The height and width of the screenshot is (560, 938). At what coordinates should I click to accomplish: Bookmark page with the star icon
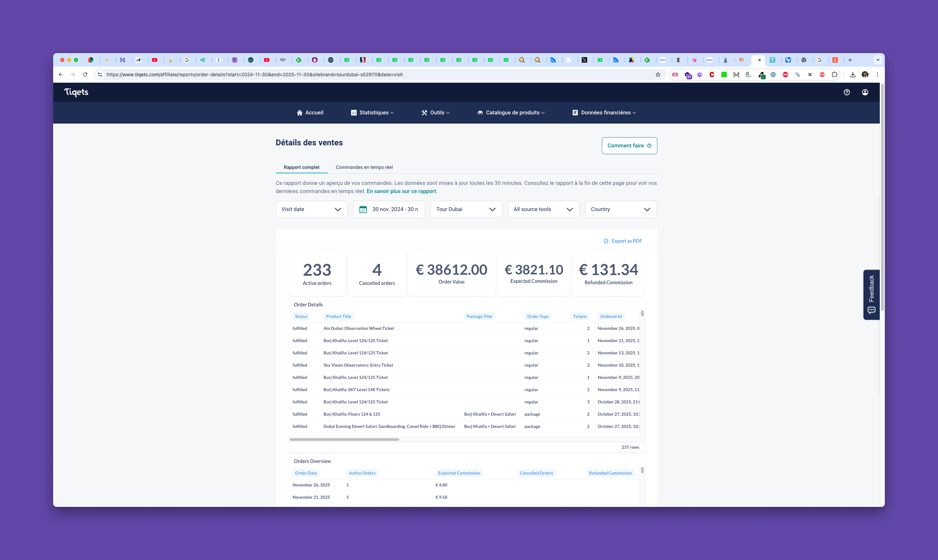pyautogui.click(x=658, y=75)
